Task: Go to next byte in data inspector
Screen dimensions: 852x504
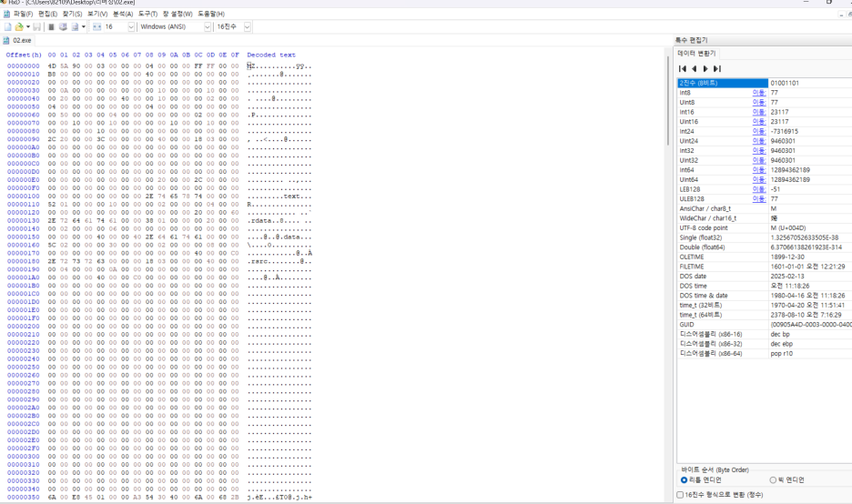Action: [705, 68]
